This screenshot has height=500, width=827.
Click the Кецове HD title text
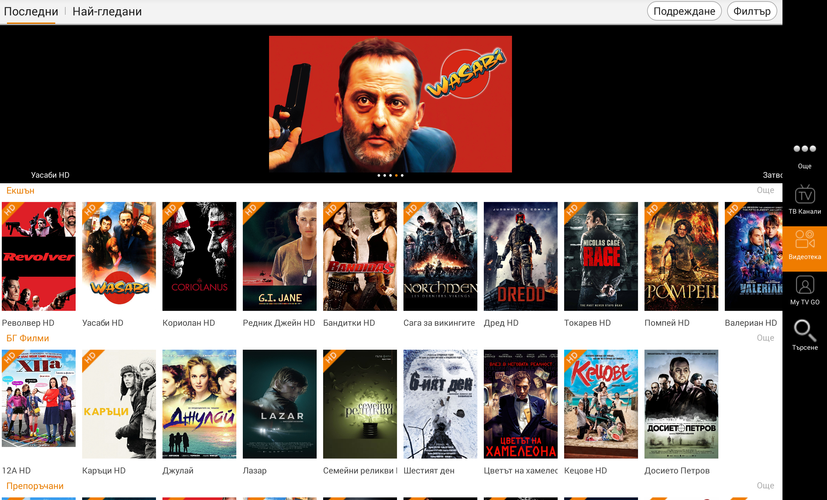[585, 470]
